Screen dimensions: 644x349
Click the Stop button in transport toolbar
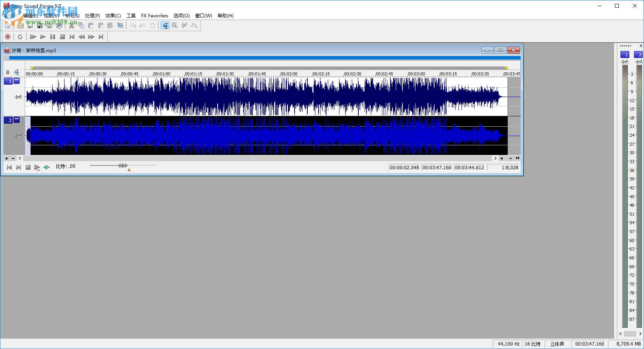click(62, 37)
